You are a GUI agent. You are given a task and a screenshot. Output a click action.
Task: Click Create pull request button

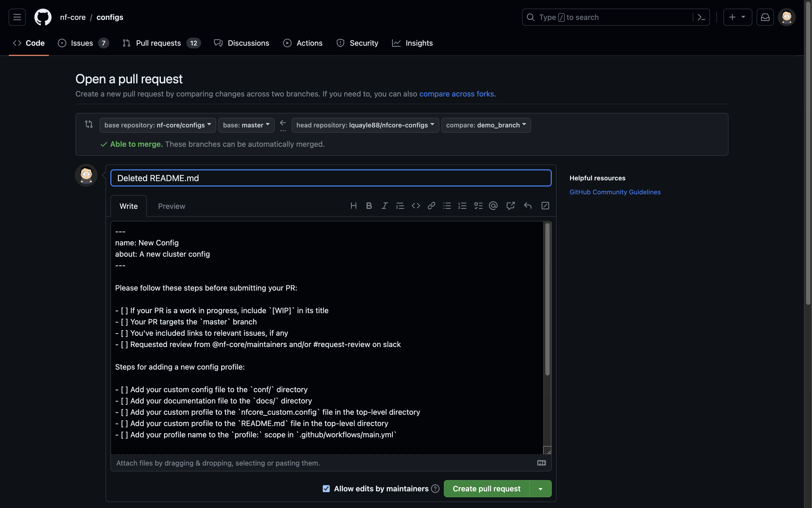click(487, 489)
